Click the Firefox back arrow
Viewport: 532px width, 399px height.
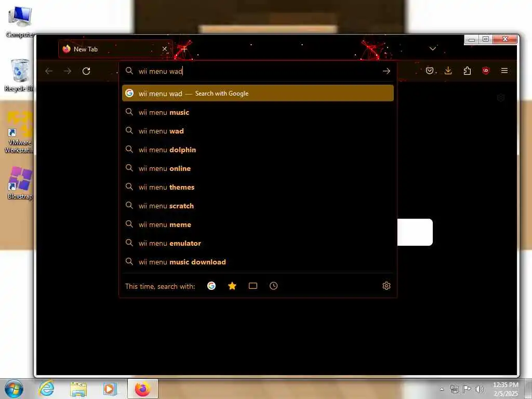(49, 71)
